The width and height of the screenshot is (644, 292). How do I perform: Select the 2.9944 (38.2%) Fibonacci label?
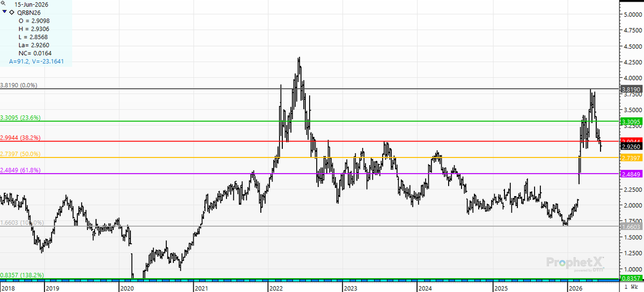click(x=20, y=138)
